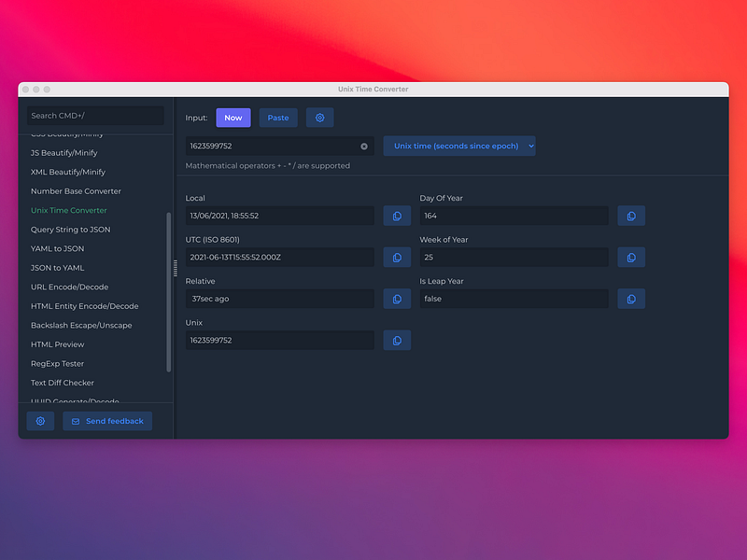Copy the Day Of Year value
The height and width of the screenshot is (560, 747).
point(631,216)
